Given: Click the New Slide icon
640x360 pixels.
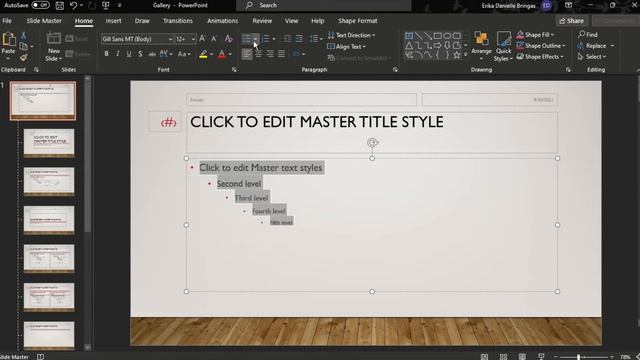Looking at the screenshot, I should tap(53, 38).
